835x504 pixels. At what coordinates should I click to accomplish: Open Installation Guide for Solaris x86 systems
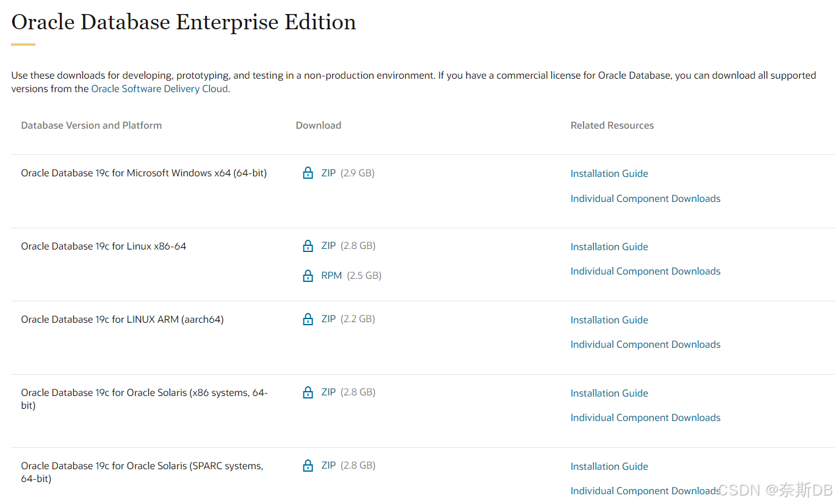click(x=609, y=393)
